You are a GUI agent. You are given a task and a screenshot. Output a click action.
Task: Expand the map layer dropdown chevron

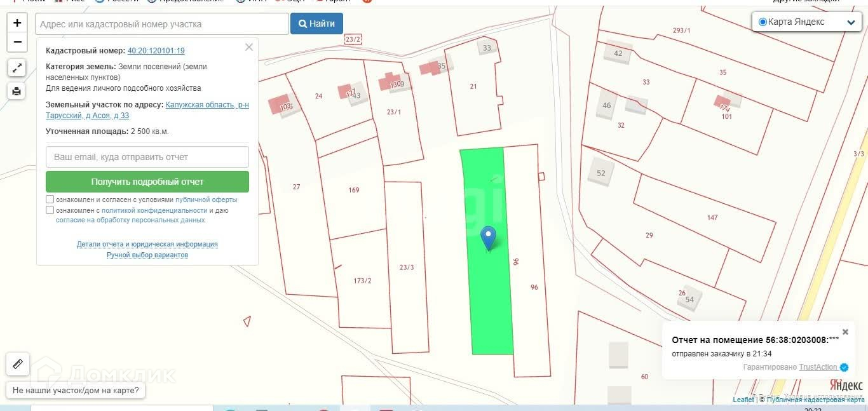[851, 22]
